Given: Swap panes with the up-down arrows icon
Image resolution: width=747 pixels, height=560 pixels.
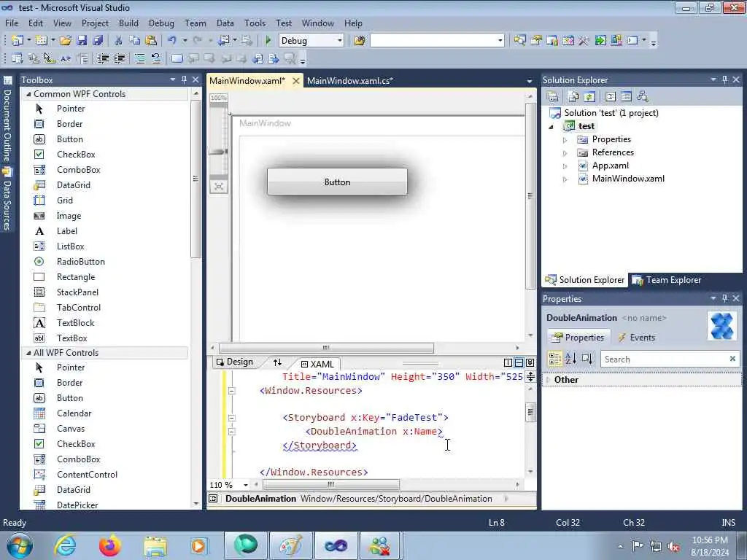Looking at the screenshot, I should tap(277, 362).
